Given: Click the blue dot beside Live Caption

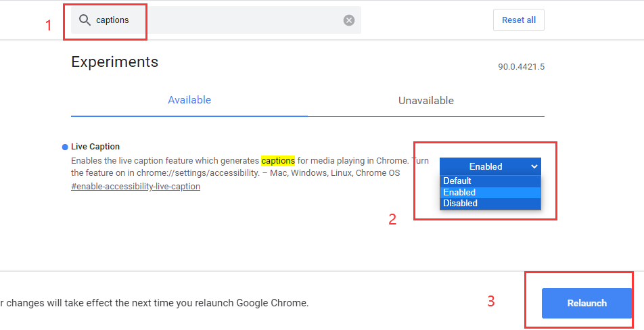Looking at the screenshot, I should [x=65, y=147].
